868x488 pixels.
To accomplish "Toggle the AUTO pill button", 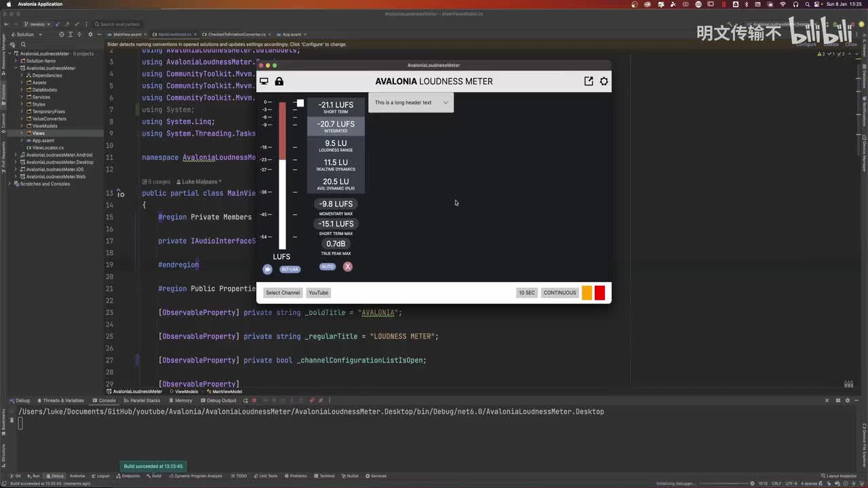I will click(x=328, y=266).
